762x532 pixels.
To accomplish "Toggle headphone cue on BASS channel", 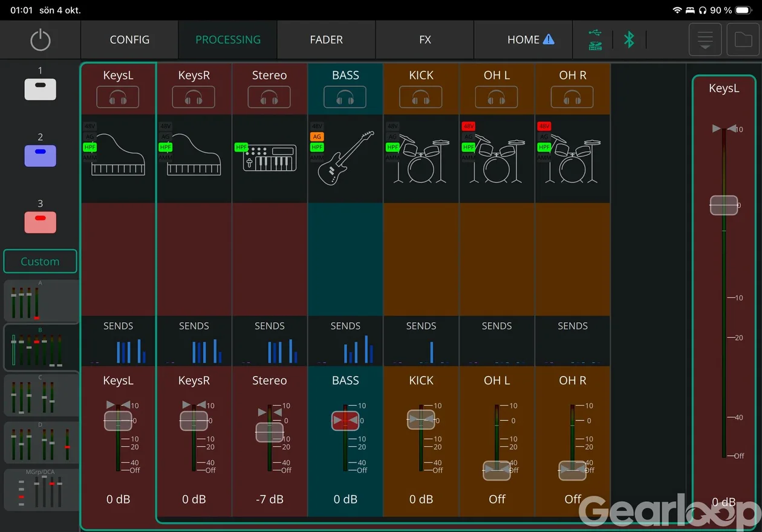I will pos(345,97).
